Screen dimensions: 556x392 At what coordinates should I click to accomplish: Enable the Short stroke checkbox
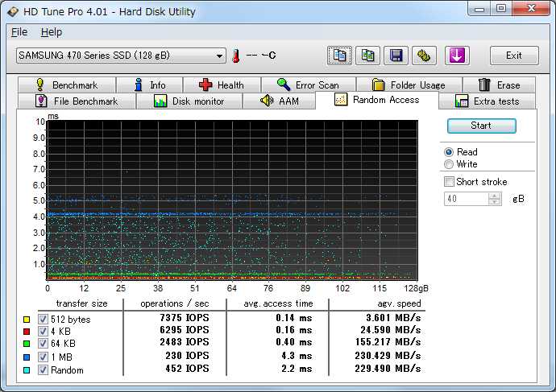coord(449,182)
